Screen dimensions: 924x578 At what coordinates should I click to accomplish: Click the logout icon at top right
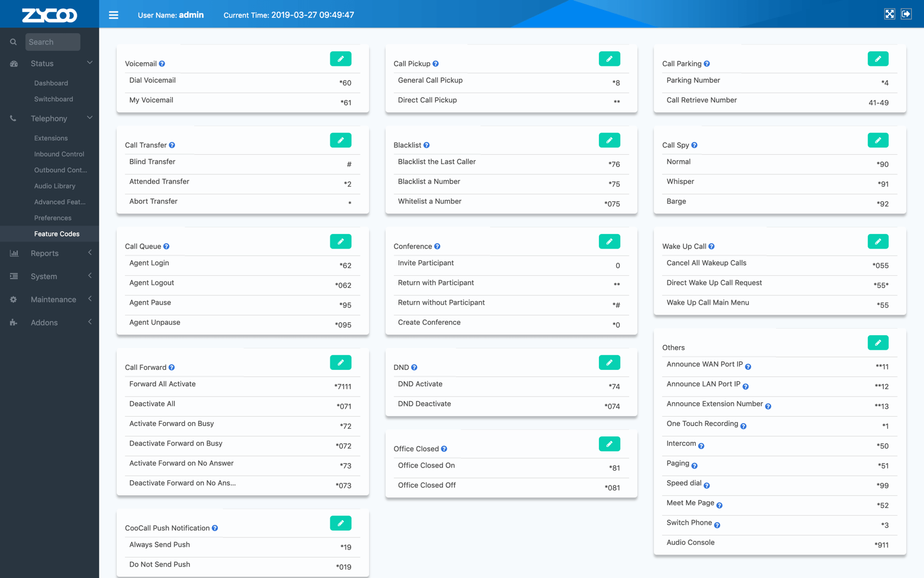906,14
